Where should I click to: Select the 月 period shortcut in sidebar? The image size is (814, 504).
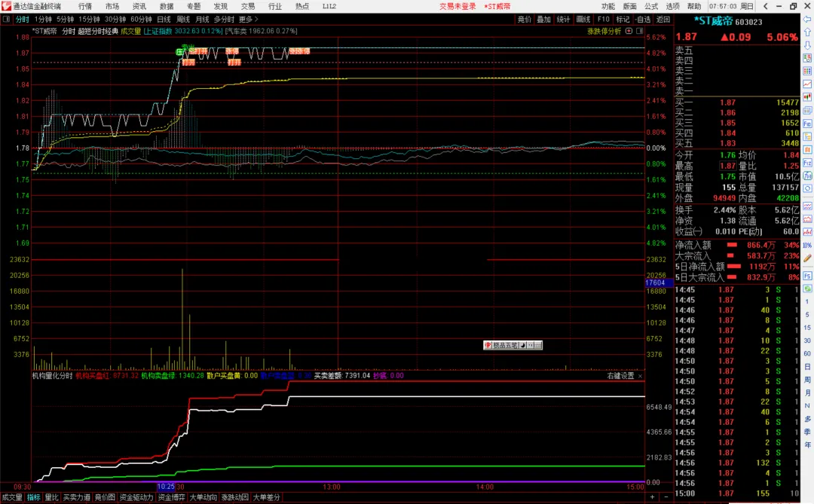pos(807,393)
